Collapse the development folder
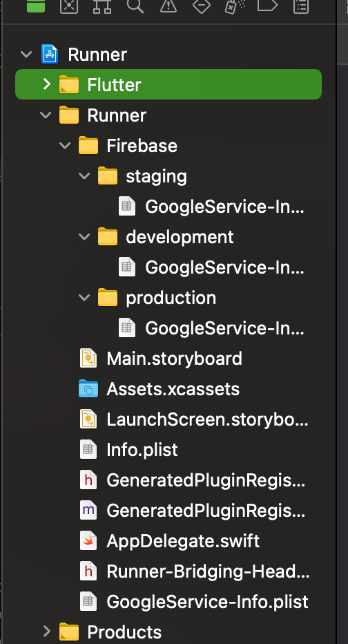 (84, 236)
